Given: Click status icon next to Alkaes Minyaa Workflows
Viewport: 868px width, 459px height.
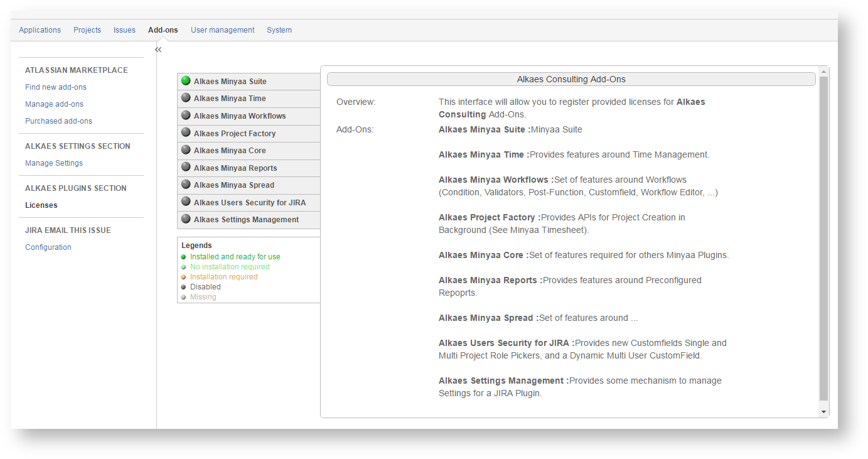Looking at the screenshot, I should point(186,116).
